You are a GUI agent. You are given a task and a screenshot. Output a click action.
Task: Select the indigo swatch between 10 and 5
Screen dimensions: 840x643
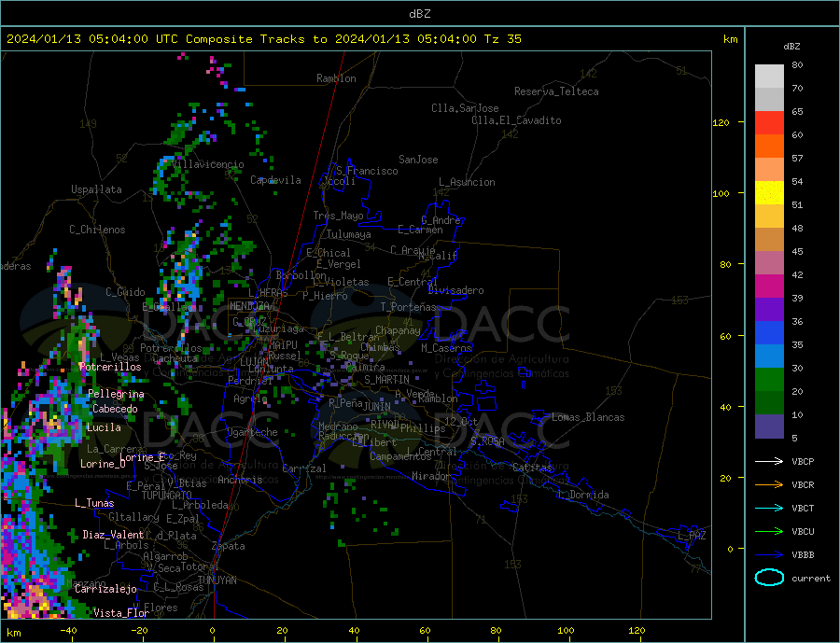[x=769, y=426]
